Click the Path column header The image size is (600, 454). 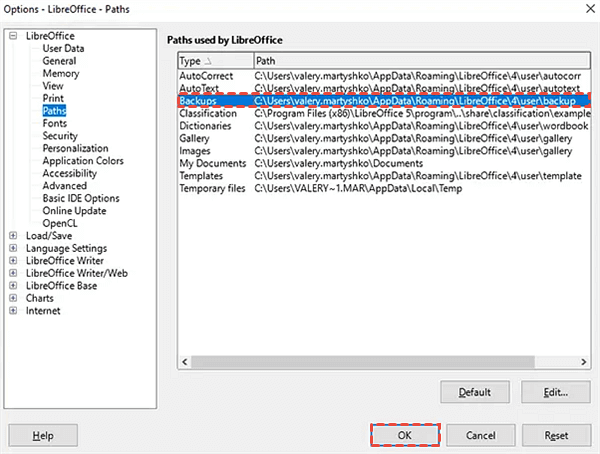coord(422,61)
